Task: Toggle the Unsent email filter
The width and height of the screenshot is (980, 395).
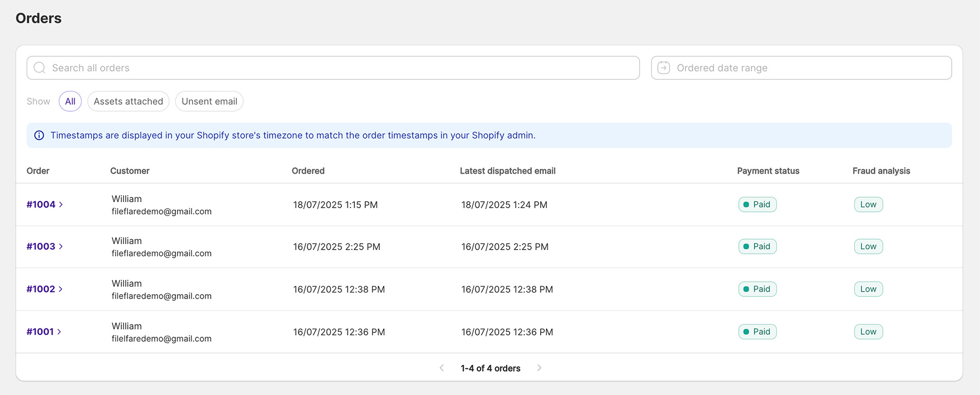Action: (209, 101)
